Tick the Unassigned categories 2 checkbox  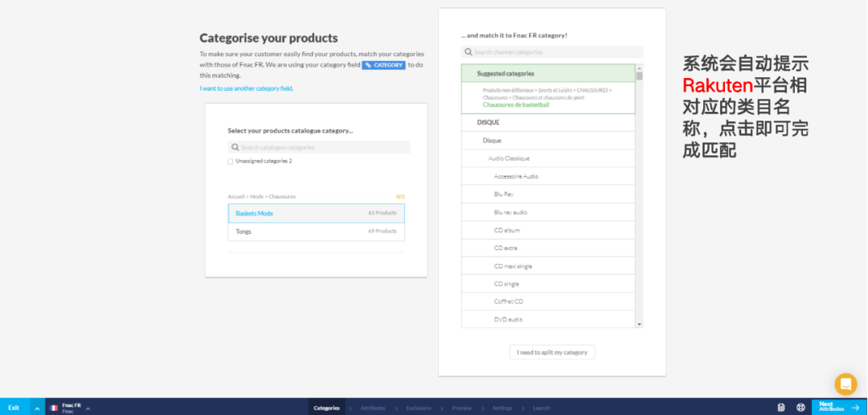pos(231,161)
